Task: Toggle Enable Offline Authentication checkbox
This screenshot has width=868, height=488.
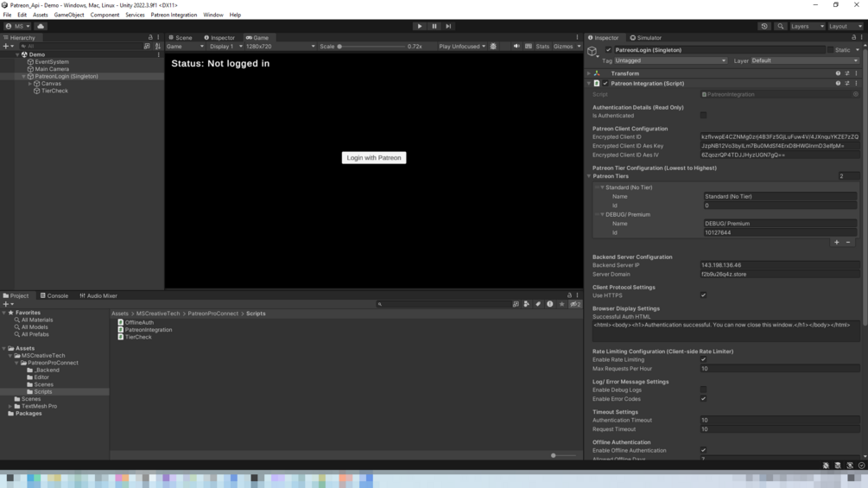Action: pyautogui.click(x=703, y=450)
